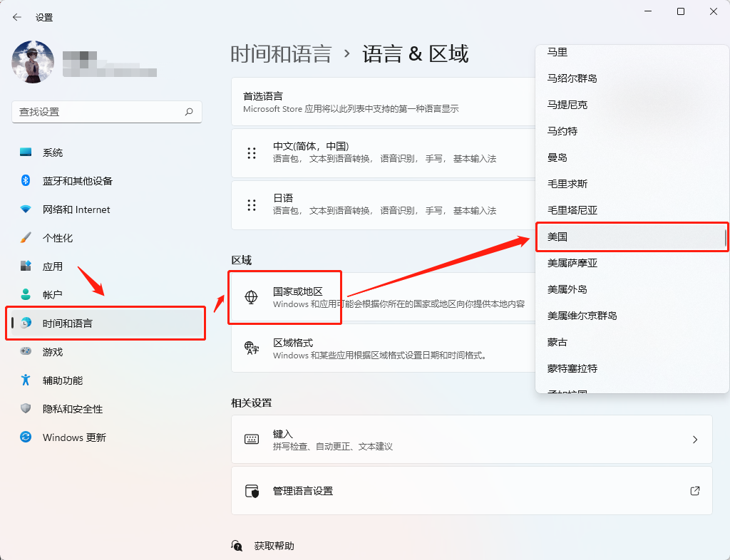Viewport: 730px width, 560px height.
Task: Click 管理语言设置 shield window icon
Action: tap(252, 491)
